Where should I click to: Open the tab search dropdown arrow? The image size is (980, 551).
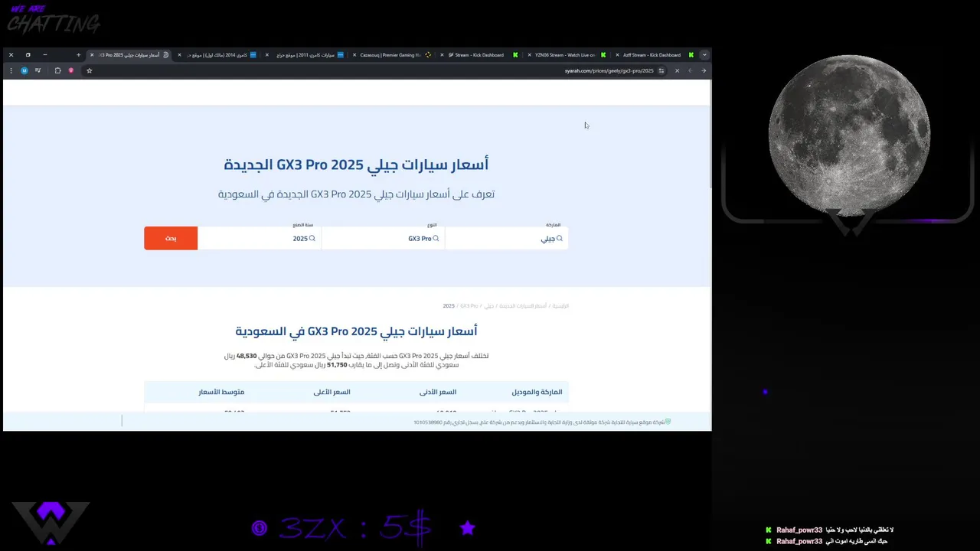click(x=704, y=55)
